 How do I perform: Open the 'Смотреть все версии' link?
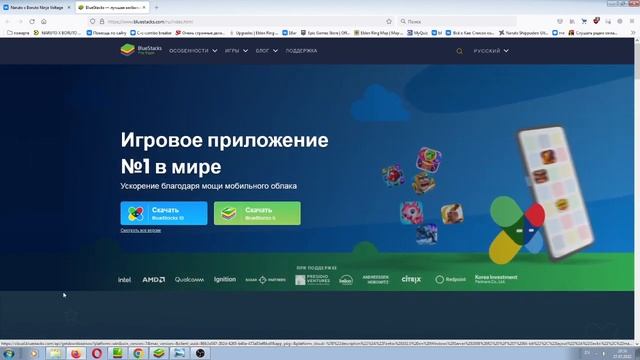(140, 230)
